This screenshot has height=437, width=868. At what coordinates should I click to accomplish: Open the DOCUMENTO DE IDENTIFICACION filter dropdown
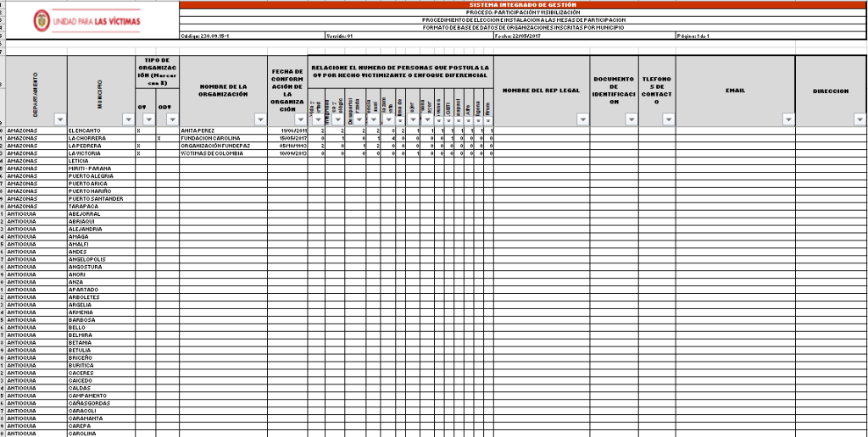(632, 119)
